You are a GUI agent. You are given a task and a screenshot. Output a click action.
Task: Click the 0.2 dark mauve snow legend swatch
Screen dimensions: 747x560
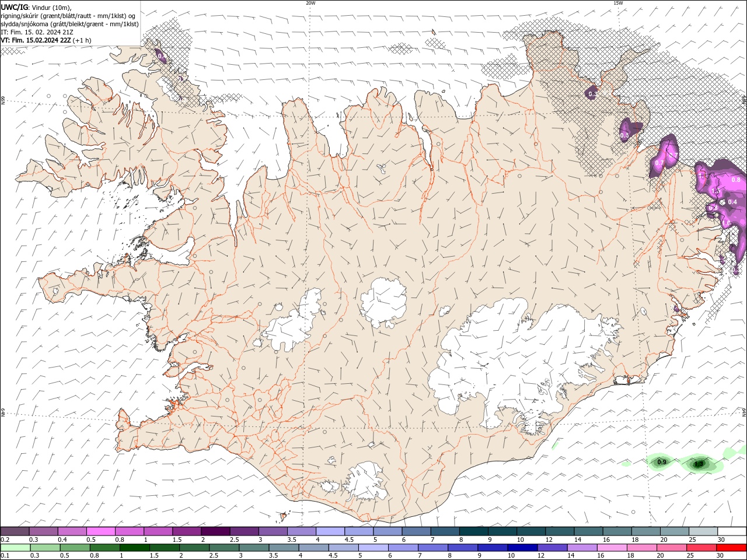(x=15, y=531)
